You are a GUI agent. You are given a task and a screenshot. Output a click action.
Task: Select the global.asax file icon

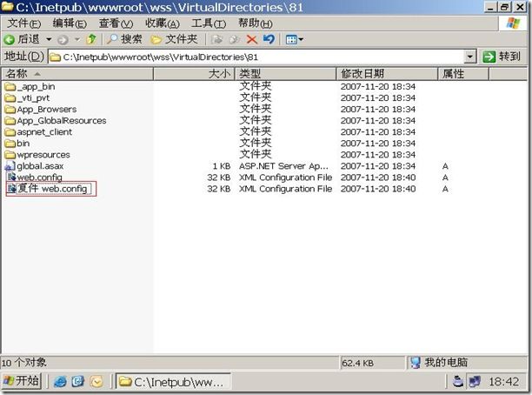(10, 166)
